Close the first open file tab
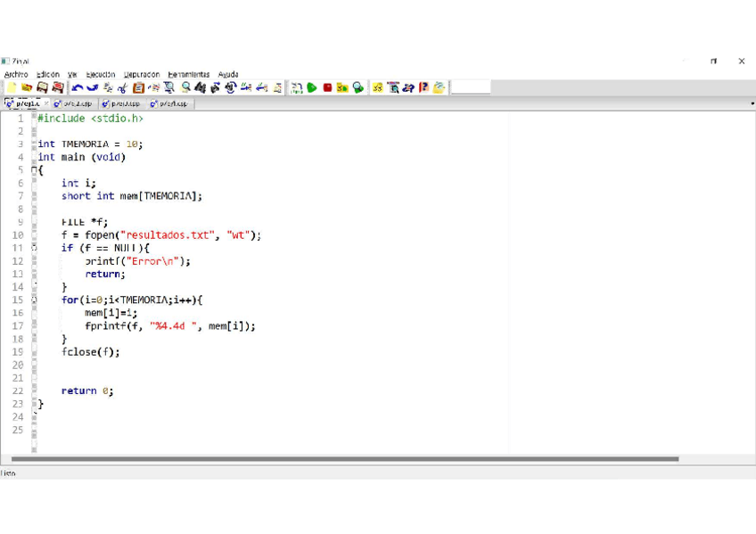The height and width of the screenshot is (534, 756). coord(46,104)
